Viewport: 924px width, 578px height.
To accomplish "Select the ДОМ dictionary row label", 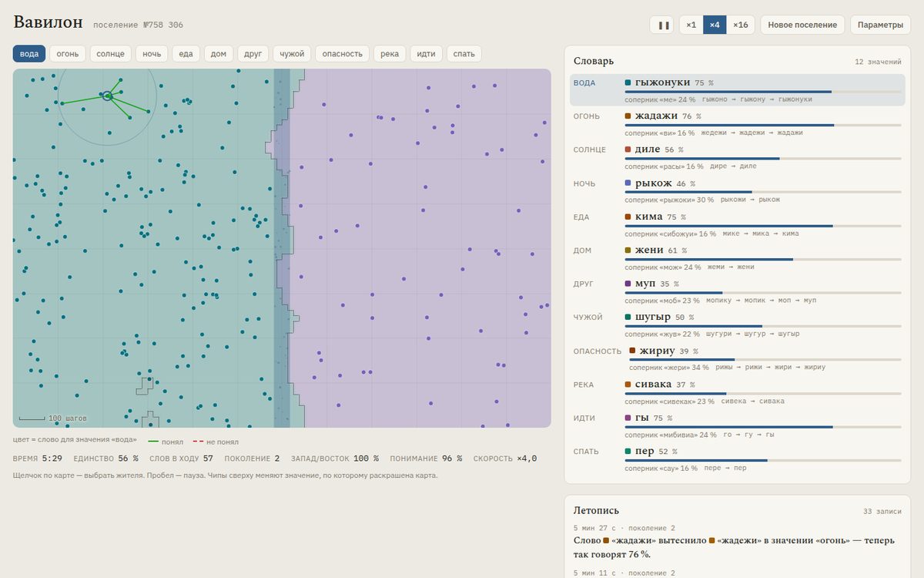I will (x=582, y=250).
